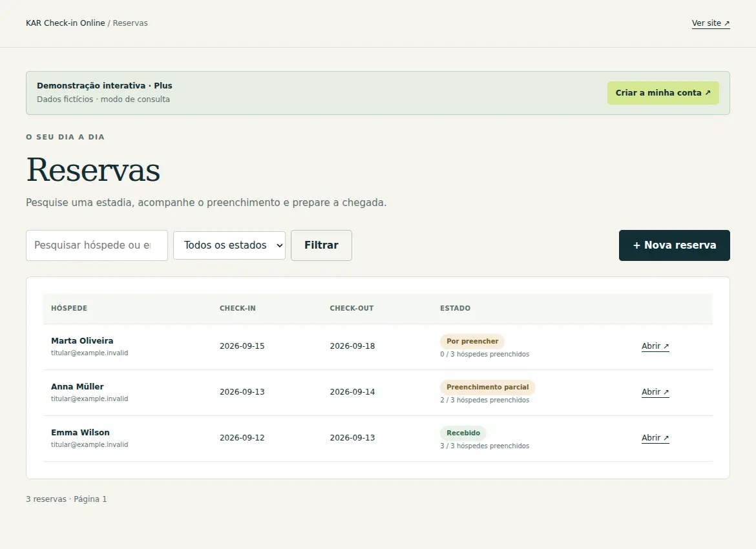Screen dimensions: 756x549
Task: Click check-out date 2026-09-14
Action: tap(352, 392)
